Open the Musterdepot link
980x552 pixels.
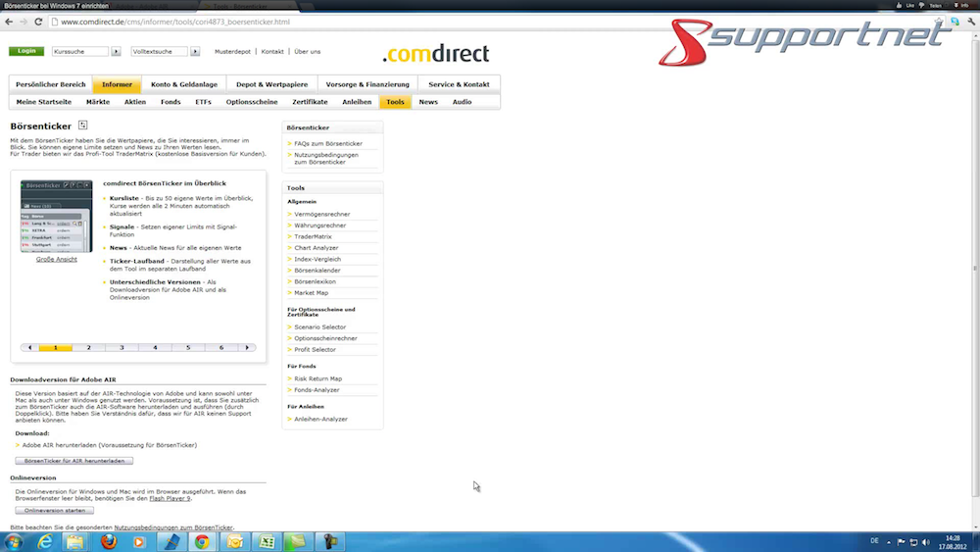(232, 52)
